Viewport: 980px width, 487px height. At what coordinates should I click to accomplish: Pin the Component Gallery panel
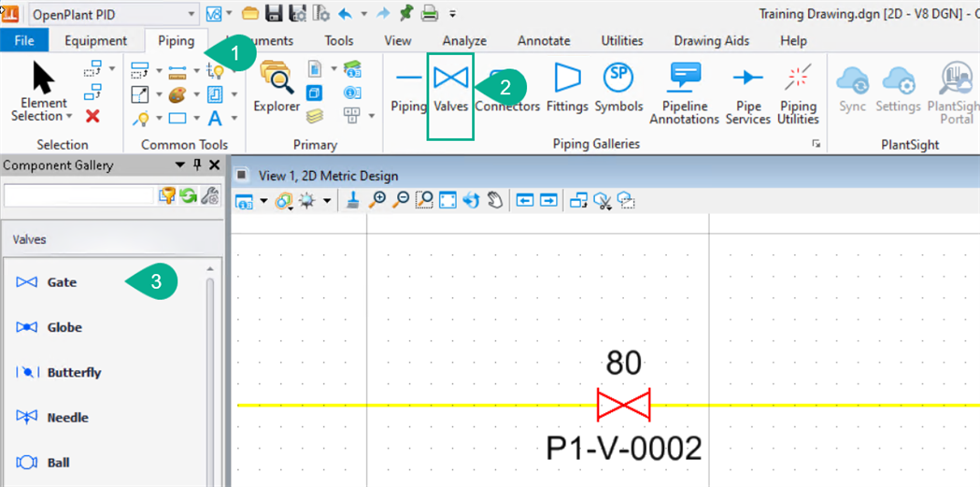(197, 165)
